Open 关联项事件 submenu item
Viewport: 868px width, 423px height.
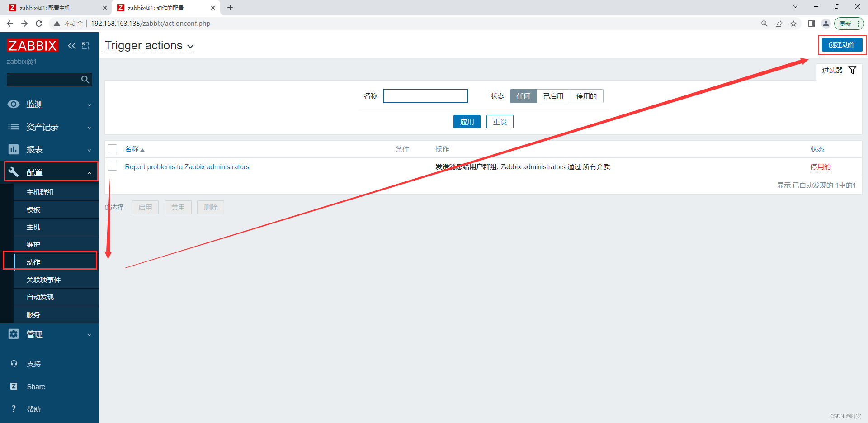tap(56, 280)
